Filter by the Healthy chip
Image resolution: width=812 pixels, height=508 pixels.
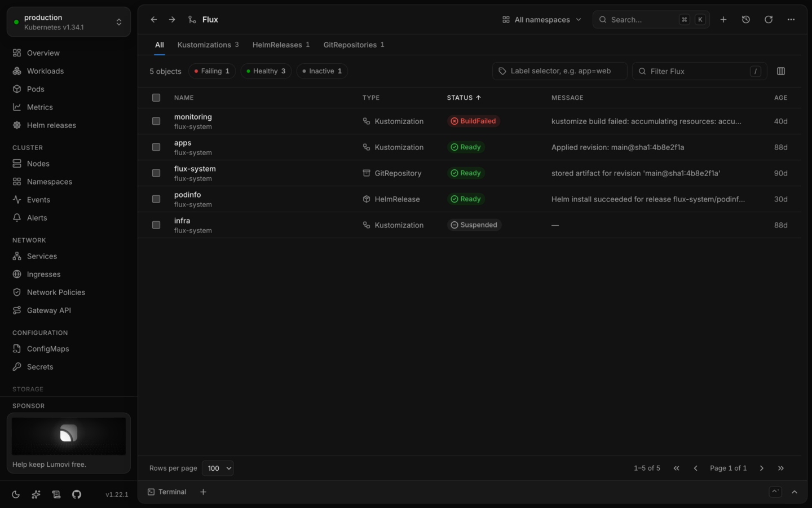pos(266,71)
